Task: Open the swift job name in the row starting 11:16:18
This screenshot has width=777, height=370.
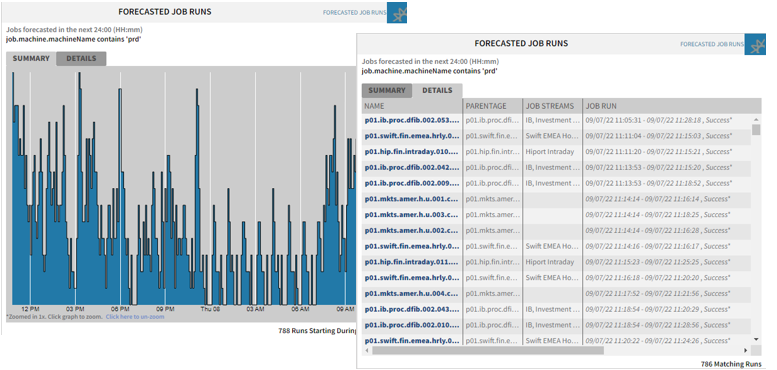Action: click(x=412, y=278)
